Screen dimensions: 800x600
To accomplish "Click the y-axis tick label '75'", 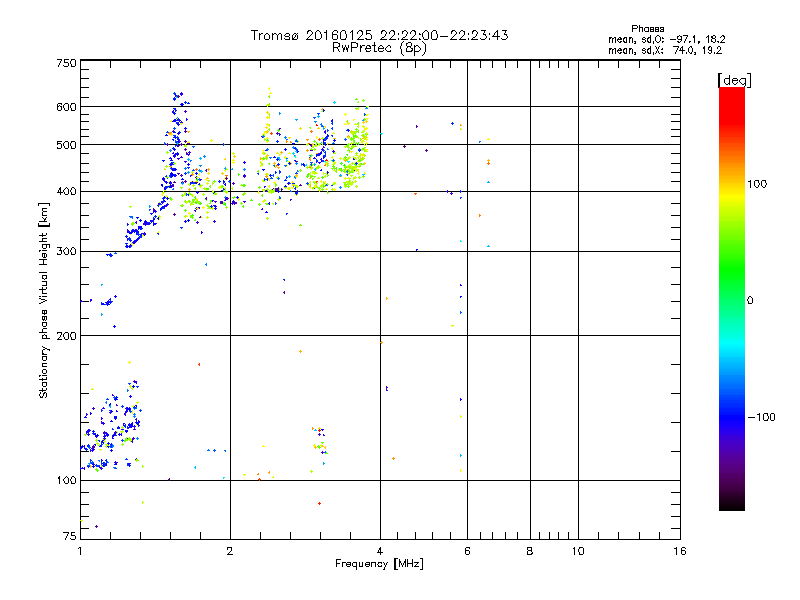I will [70, 536].
